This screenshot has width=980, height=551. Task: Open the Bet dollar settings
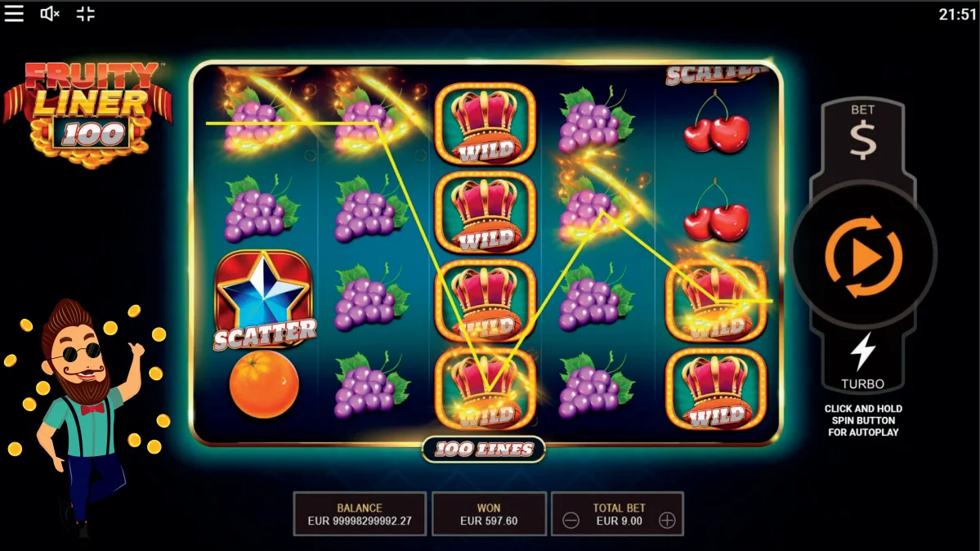click(862, 132)
